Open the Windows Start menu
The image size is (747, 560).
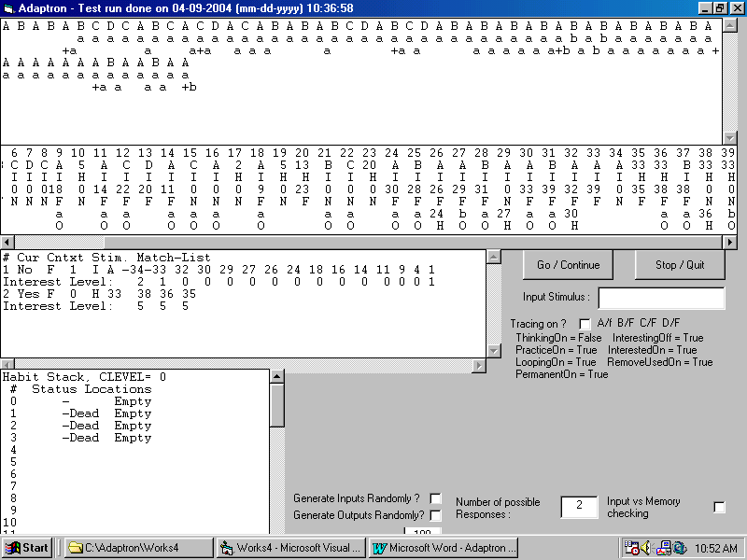point(27,548)
